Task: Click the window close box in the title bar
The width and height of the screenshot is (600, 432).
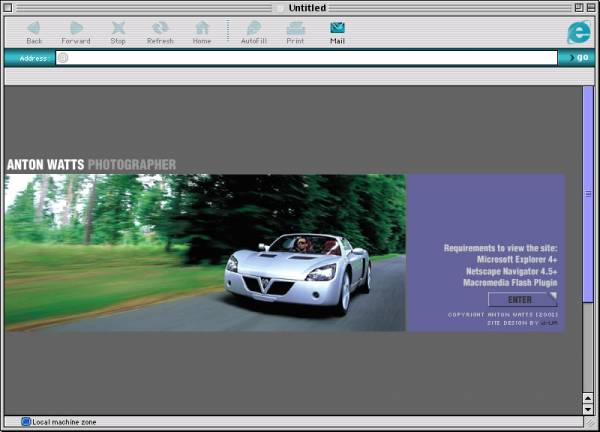Action: click(x=8, y=7)
